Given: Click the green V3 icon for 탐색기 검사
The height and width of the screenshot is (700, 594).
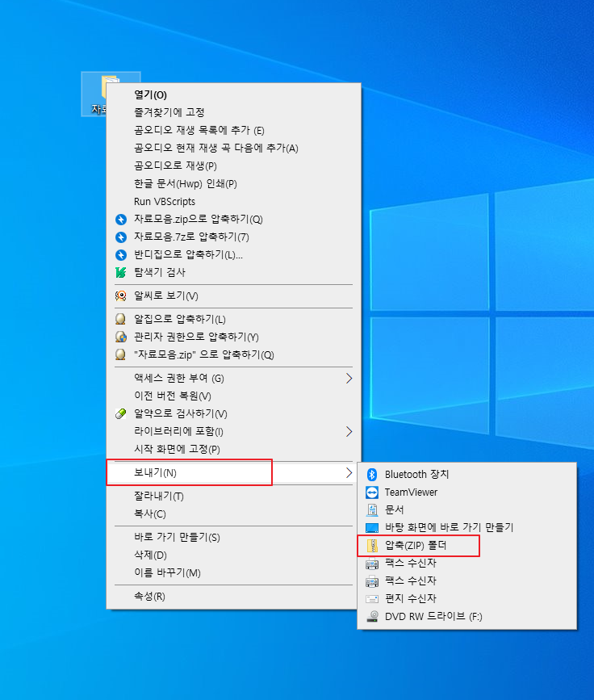Looking at the screenshot, I should pos(121,272).
